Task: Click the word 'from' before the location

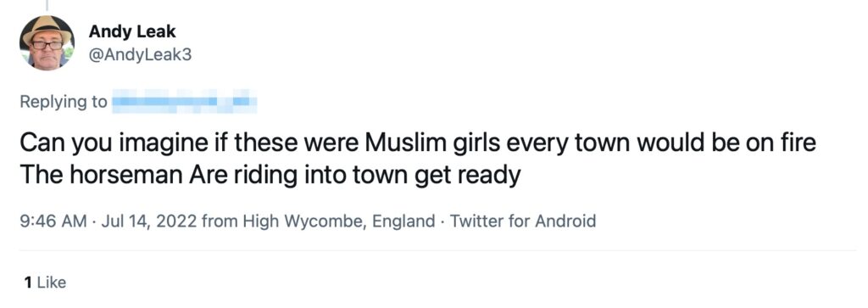Action: click(x=219, y=221)
